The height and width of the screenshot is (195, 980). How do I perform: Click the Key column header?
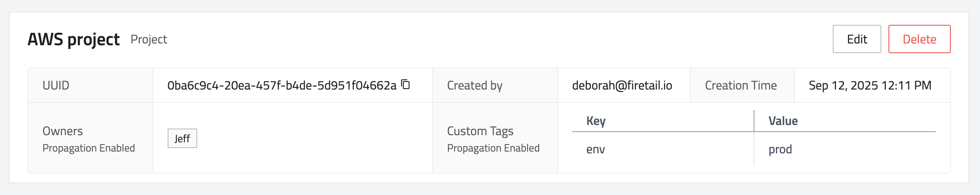[596, 121]
